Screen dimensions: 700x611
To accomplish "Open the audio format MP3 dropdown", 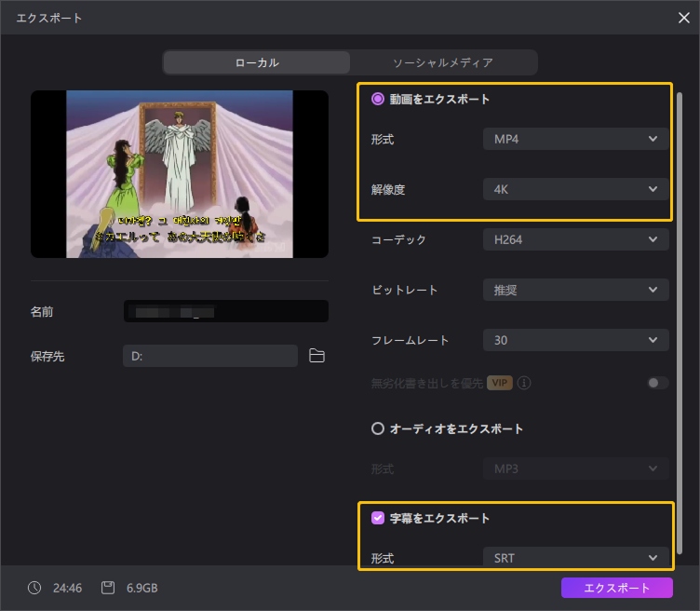I will pyautogui.click(x=575, y=468).
